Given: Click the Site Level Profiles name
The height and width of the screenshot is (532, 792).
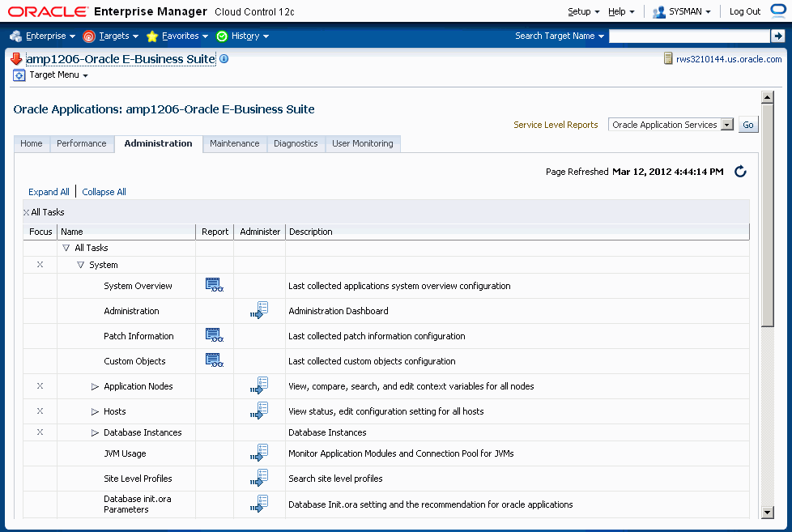Looking at the screenshot, I should [x=138, y=479].
